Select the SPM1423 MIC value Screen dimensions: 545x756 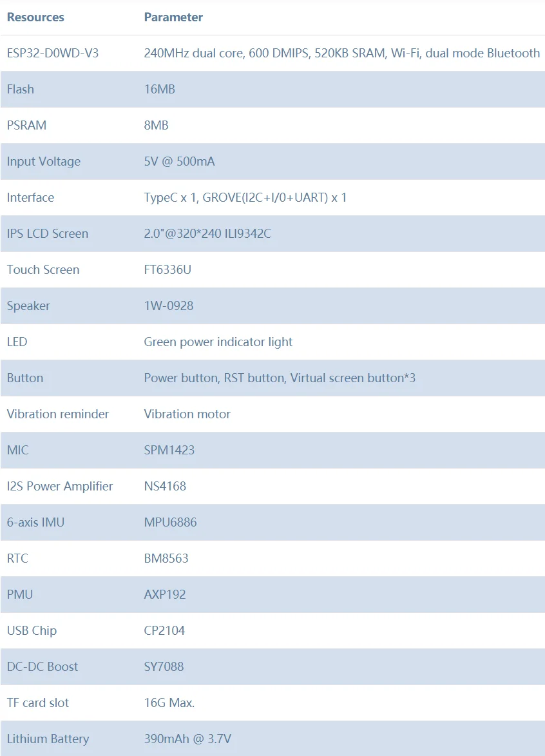point(169,451)
